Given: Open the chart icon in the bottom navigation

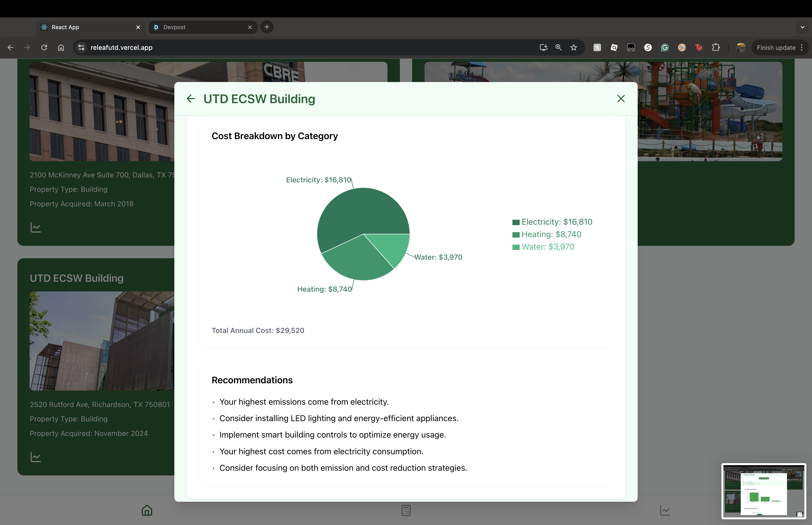Looking at the screenshot, I should [665, 510].
